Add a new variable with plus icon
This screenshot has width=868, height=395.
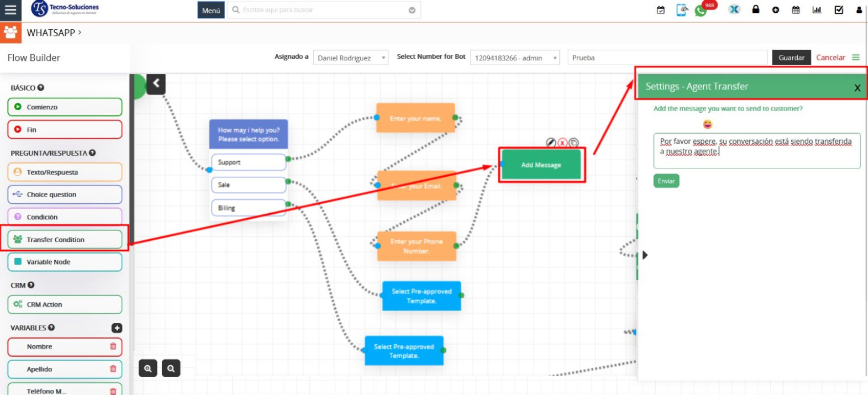[x=117, y=328]
